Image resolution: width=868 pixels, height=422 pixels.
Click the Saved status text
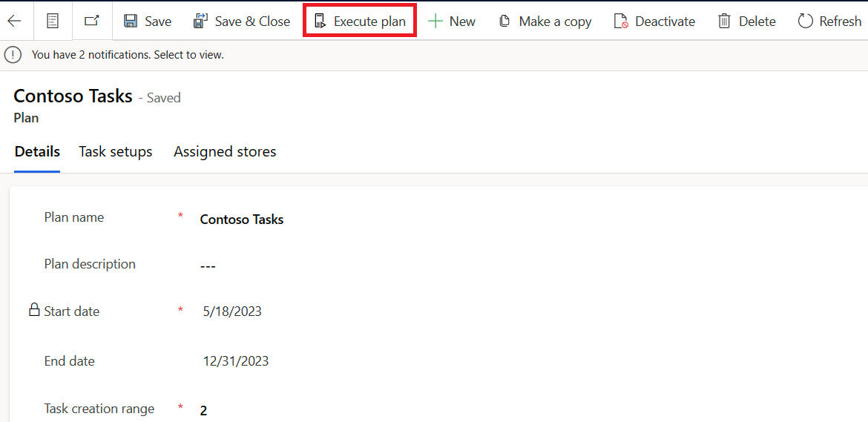[164, 98]
